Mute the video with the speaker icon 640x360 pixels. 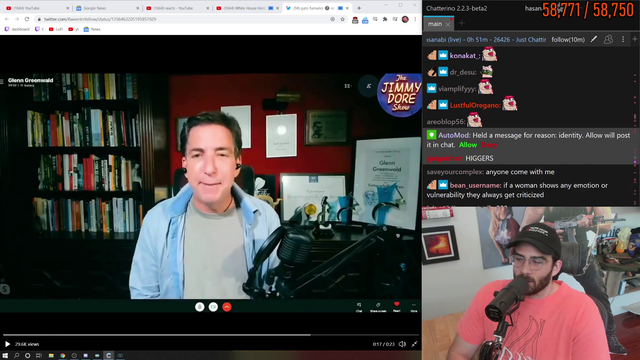[402, 344]
